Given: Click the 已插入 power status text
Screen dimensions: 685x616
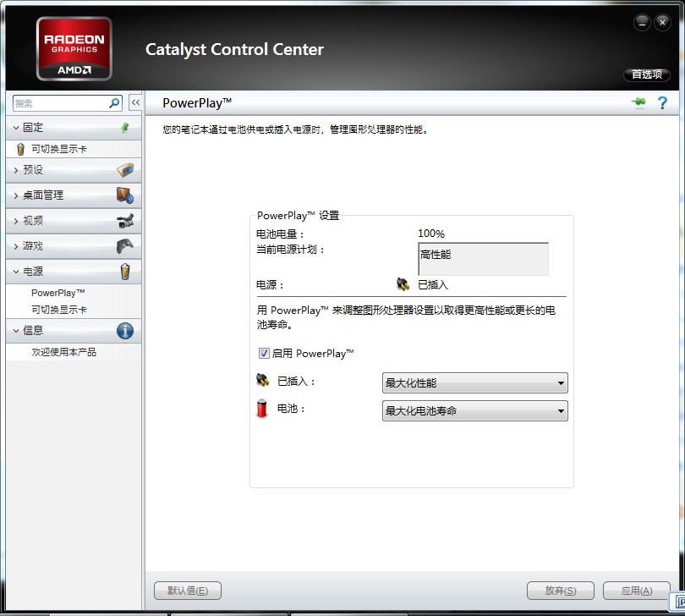Looking at the screenshot, I should coord(433,284).
